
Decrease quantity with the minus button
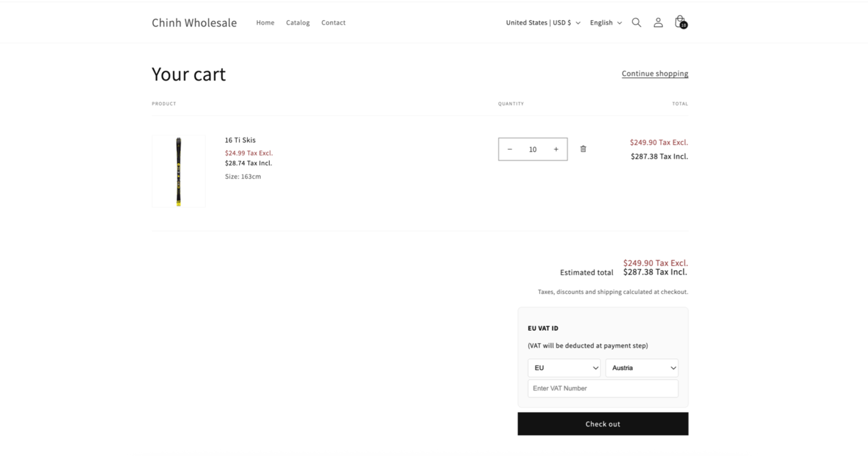point(510,149)
